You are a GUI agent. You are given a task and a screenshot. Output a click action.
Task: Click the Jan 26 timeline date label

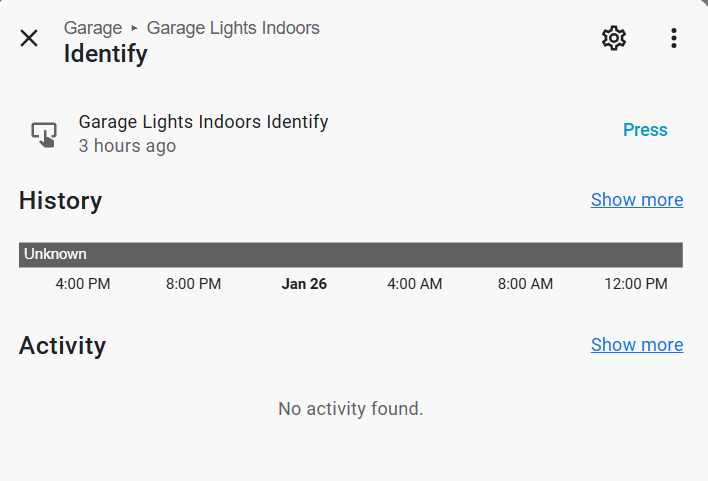(304, 284)
